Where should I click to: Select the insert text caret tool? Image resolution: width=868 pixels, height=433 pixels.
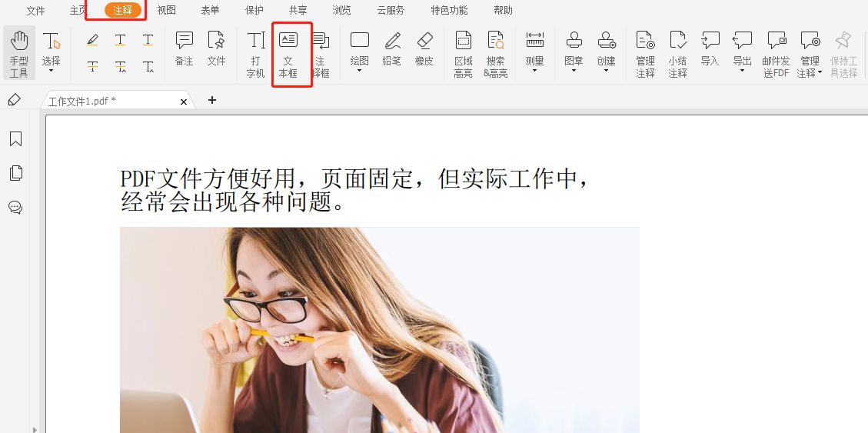(x=148, y=66)
